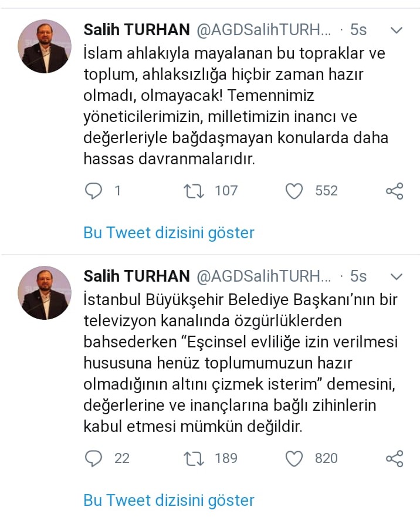Open the first tweet's chevron options menu
The image size is (420, 517).
(397, 29)
